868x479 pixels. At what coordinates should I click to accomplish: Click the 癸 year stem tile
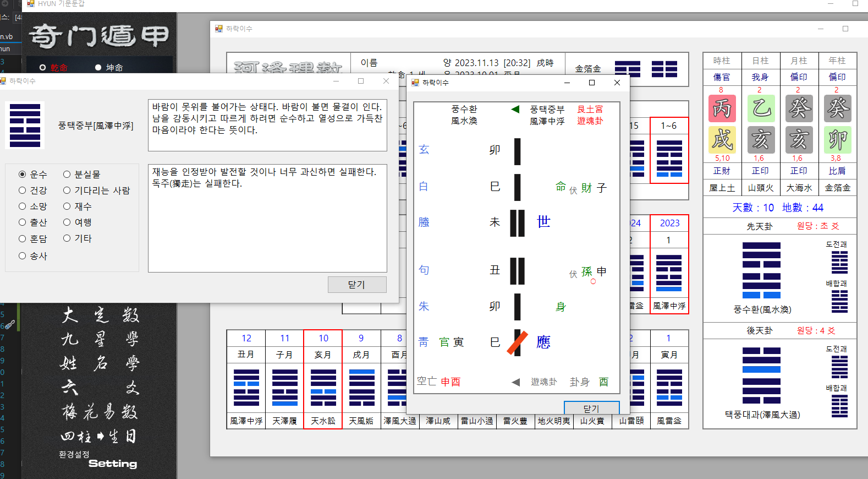838,108
